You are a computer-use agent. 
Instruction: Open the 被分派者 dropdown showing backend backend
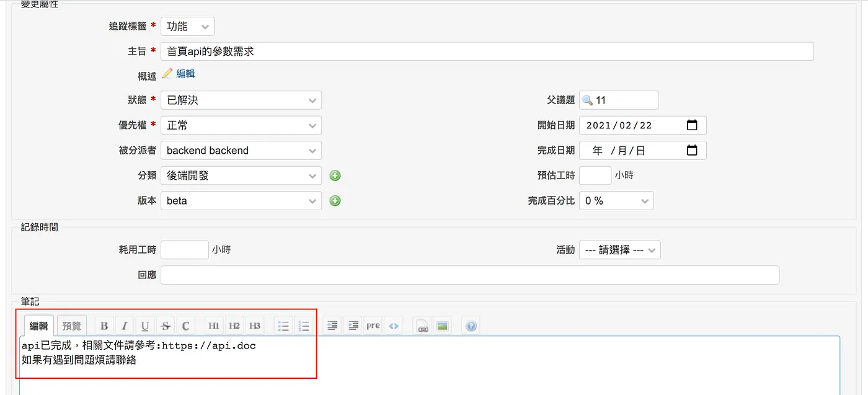pos(241,150)
